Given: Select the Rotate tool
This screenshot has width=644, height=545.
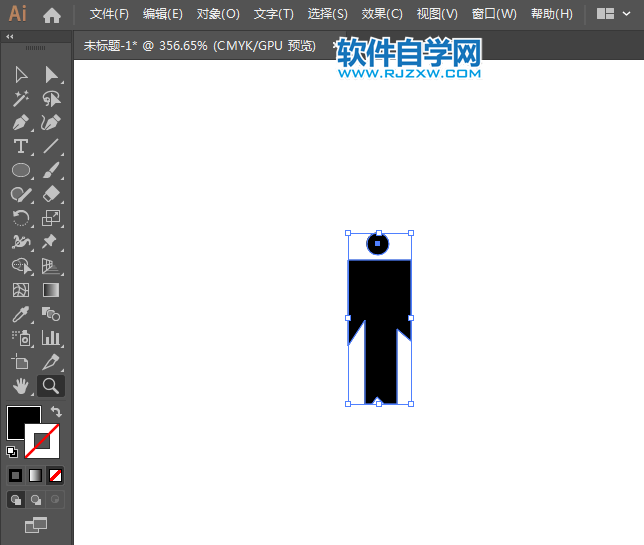Looking at the screenshot, I should pyautogui.click(x=21, y=218).
